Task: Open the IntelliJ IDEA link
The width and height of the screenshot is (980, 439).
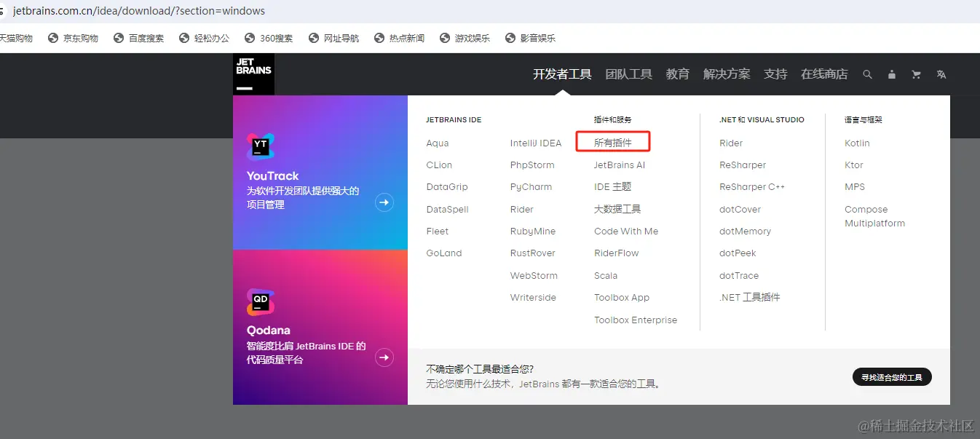Action: [x=536, y=143]
